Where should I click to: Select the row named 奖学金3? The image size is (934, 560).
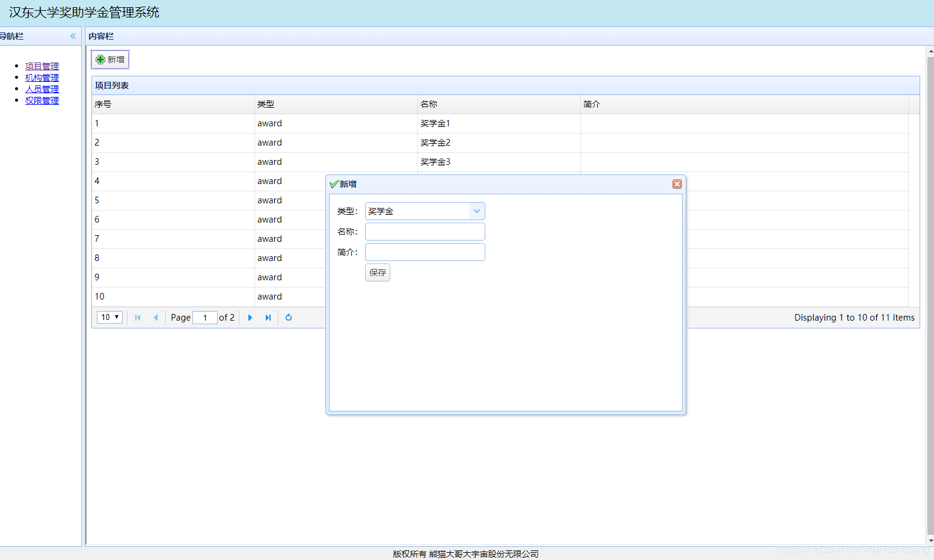(x=500, y=162)
